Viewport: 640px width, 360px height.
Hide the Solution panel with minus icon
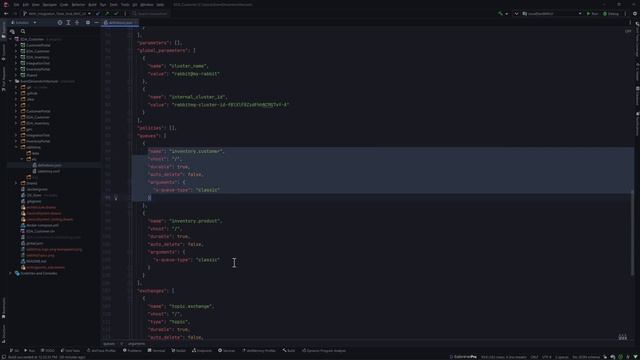[x=96, y=22]
